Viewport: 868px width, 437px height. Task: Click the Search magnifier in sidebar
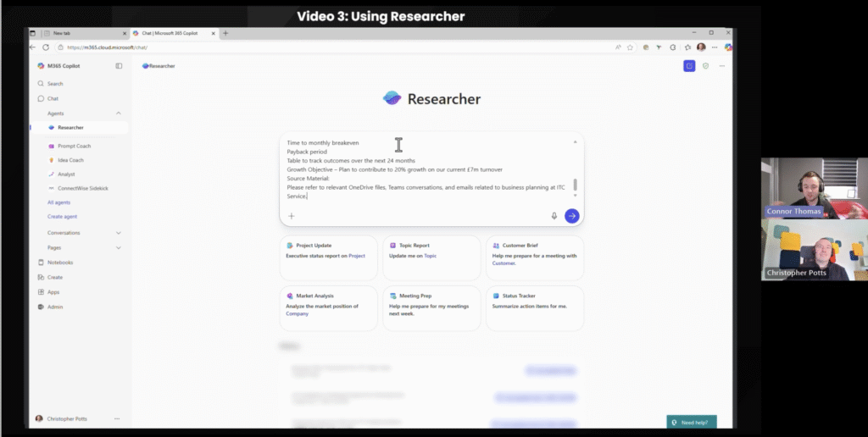41,84
